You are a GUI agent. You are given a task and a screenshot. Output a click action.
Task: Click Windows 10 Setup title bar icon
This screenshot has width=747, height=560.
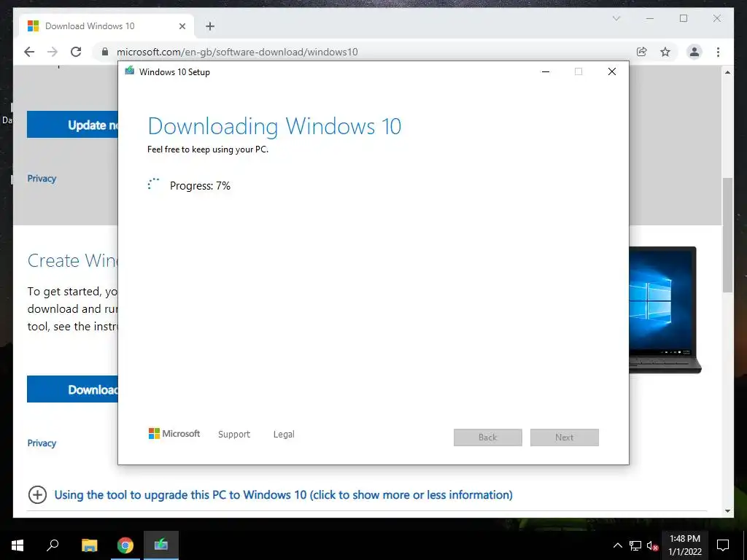[x=130, y=71]
